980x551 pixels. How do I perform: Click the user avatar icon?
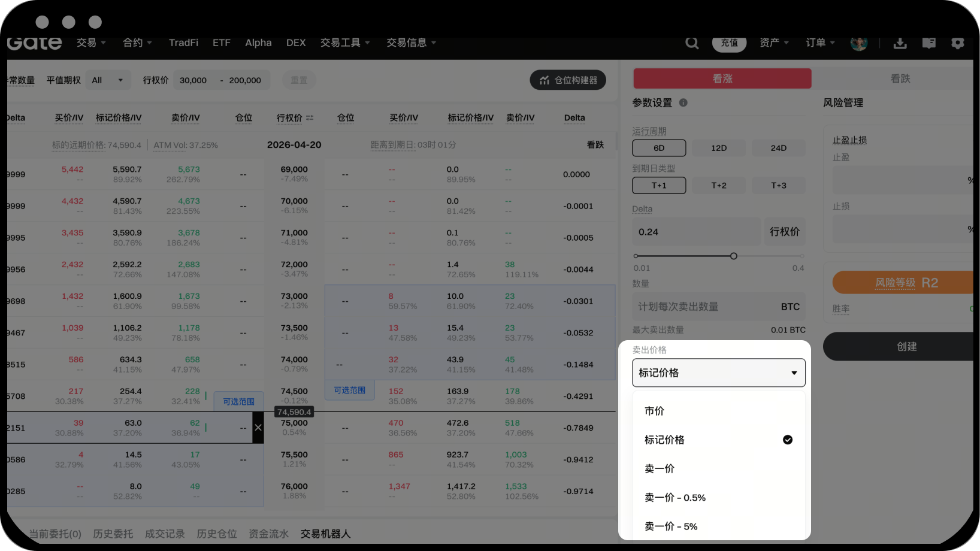point(858,43)
